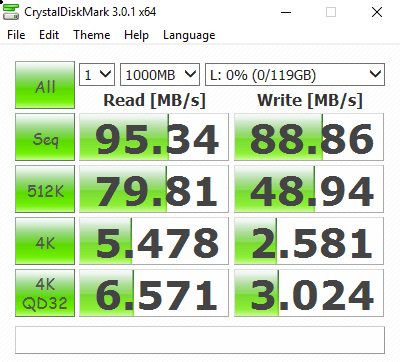Expand the L: drive selection dropdown
Viewport: 400px width, 362px height.
pos(295,74)
